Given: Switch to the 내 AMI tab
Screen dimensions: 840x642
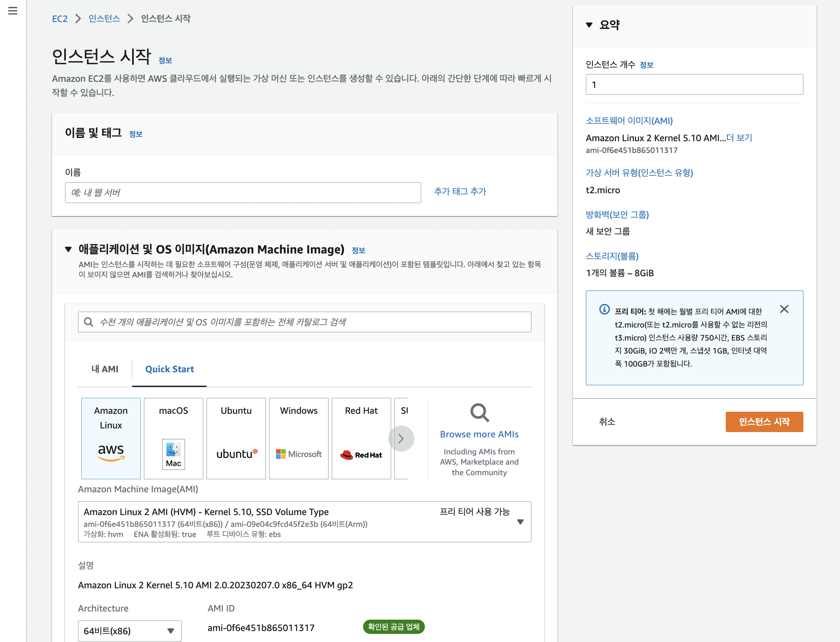Looking at the screenshot, I should click(x=105, y=369).
